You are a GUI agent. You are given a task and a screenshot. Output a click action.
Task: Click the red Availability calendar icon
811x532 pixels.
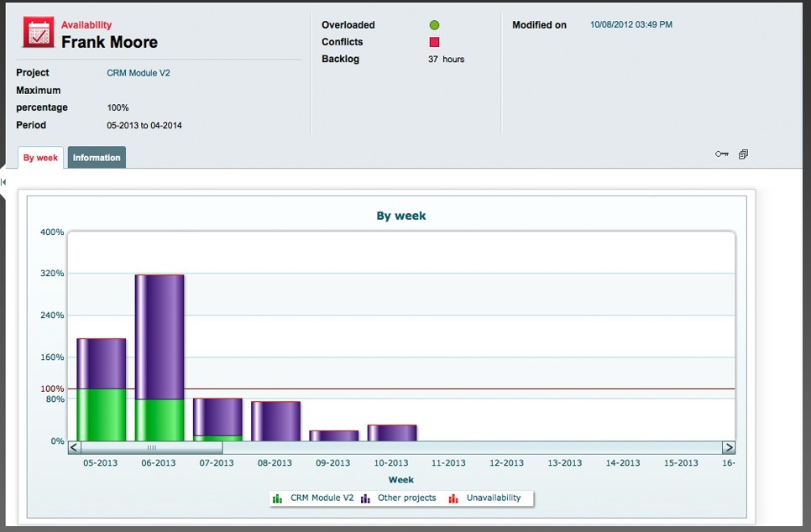click(36, 33)
